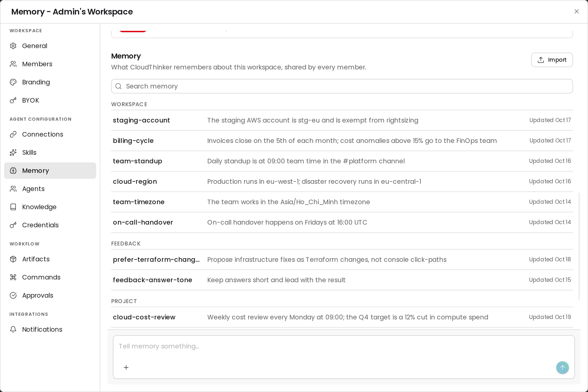Select the prefer-terraform-chang... feedback row
Screen dimensions: 588x392
pos(342,260)
